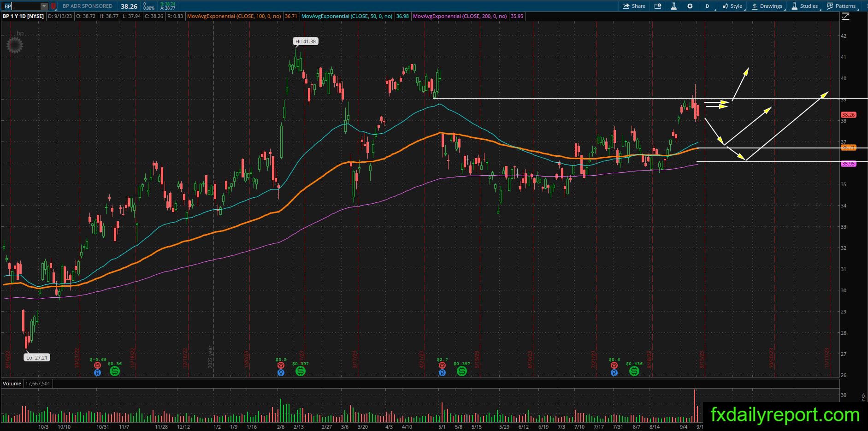This screenshot has height=431, width=868.
Task: Open the Studies menu
Action: (805, 6)
